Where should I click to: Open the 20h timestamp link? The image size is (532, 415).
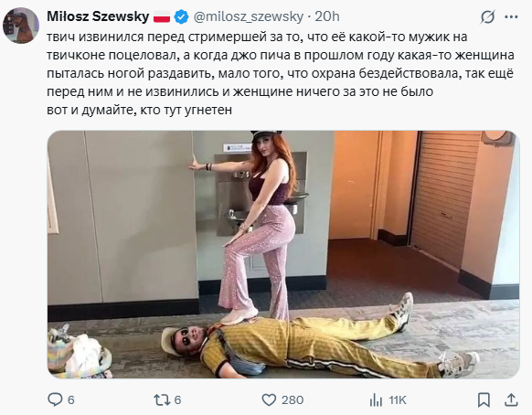[x=327, y=16]
